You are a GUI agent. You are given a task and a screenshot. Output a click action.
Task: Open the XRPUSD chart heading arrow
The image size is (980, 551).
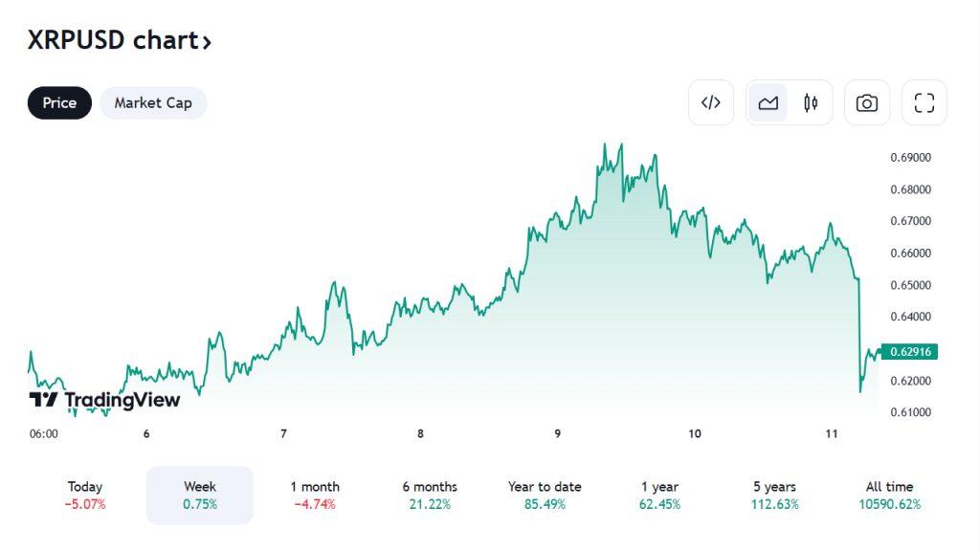tap(207, 42)
